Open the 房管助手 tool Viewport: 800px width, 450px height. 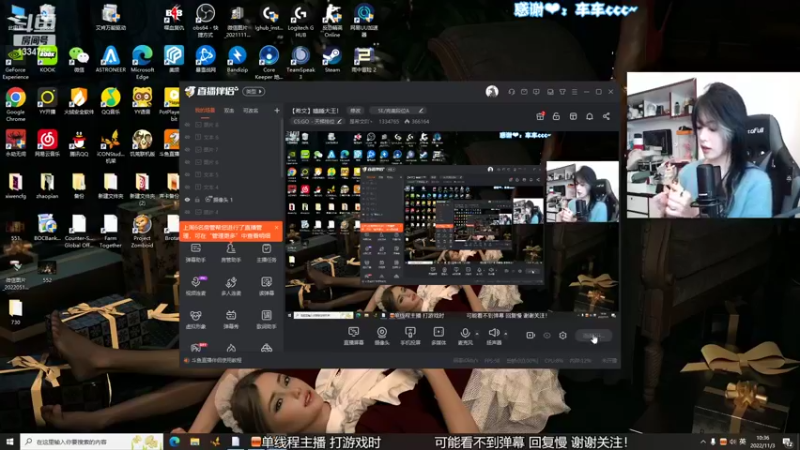tap(231, 253)
